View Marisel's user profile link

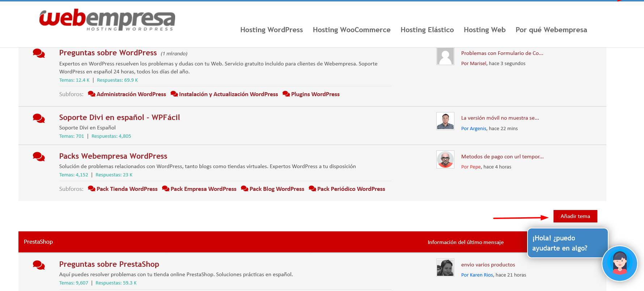[x=478, y=63]
